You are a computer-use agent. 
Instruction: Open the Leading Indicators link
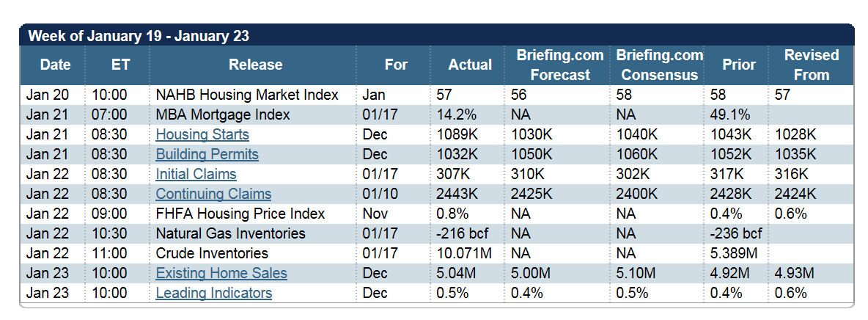tap(213, 293)
